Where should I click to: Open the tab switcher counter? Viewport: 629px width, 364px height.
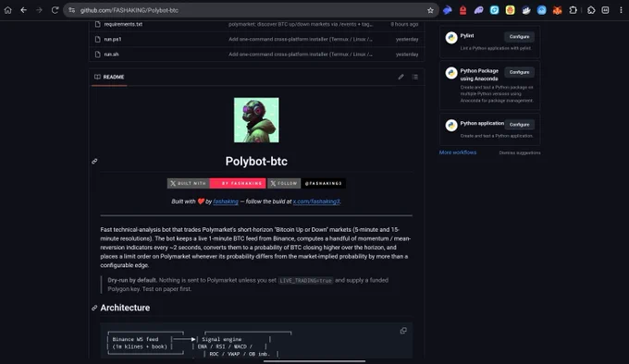pos(605,10)
